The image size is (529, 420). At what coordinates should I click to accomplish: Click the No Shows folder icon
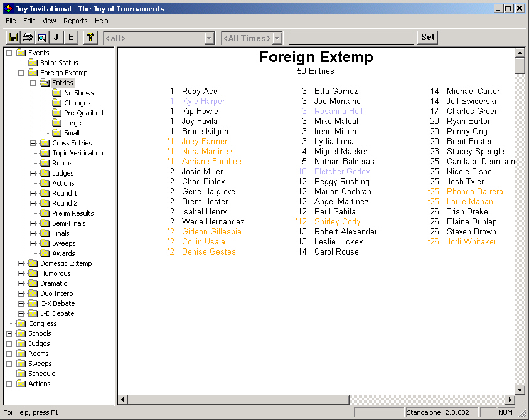coord(56,92)
